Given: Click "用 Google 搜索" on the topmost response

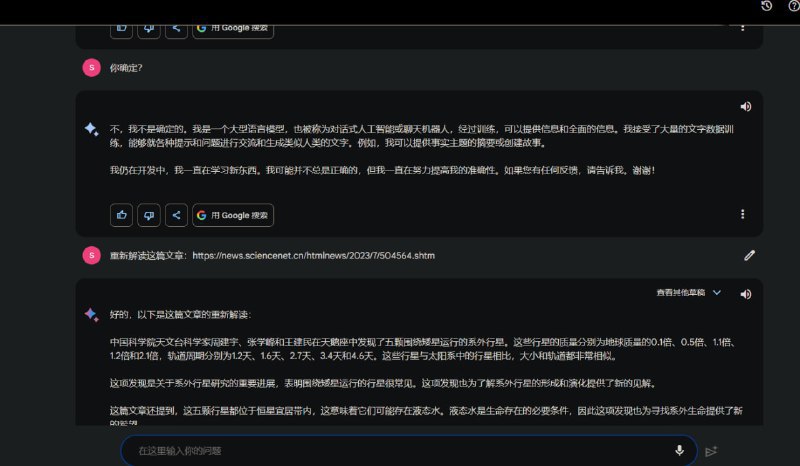Looking at the screenshot, I should coord(232,28).
